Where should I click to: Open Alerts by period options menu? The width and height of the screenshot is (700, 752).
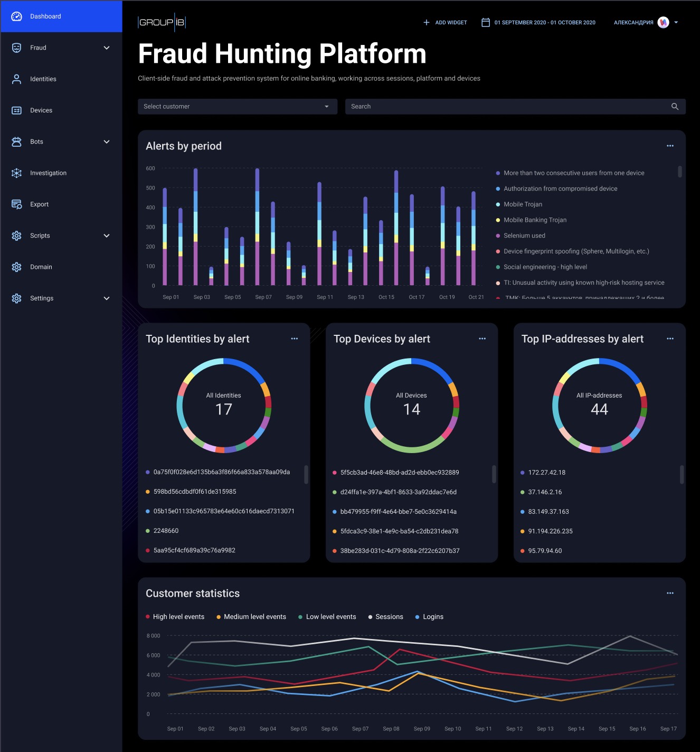coord(670,146)
